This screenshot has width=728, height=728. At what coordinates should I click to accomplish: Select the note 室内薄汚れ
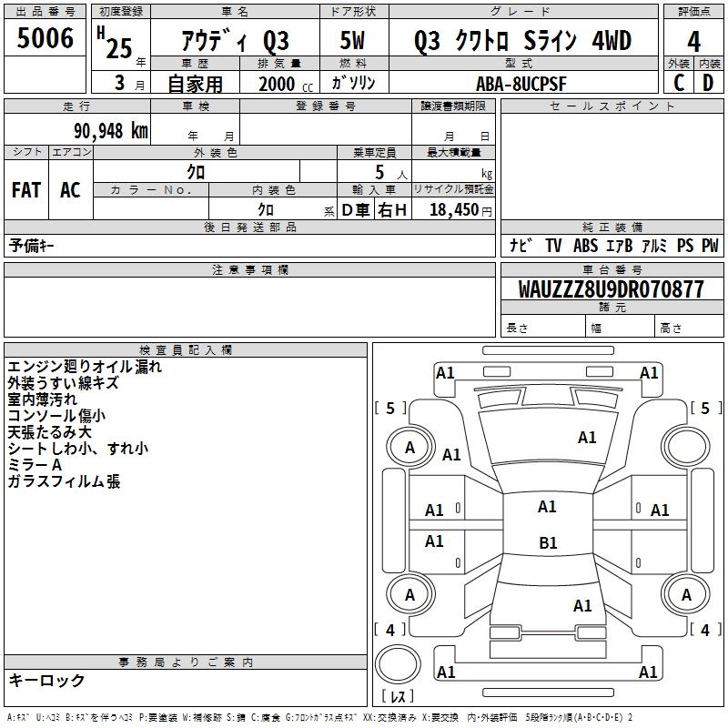pyautogui.click(x=42, y=399)
